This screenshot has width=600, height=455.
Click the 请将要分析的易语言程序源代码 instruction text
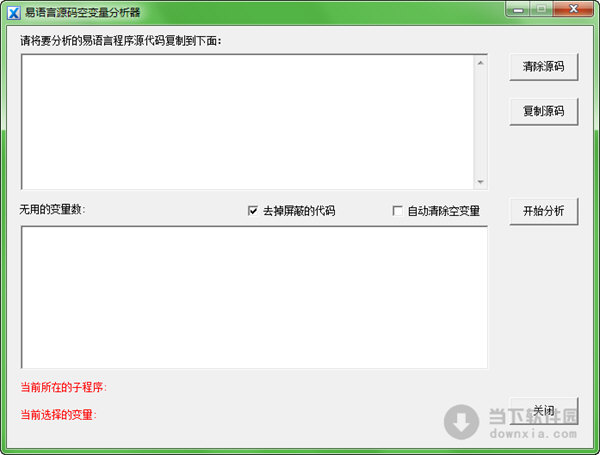point(121,41)
